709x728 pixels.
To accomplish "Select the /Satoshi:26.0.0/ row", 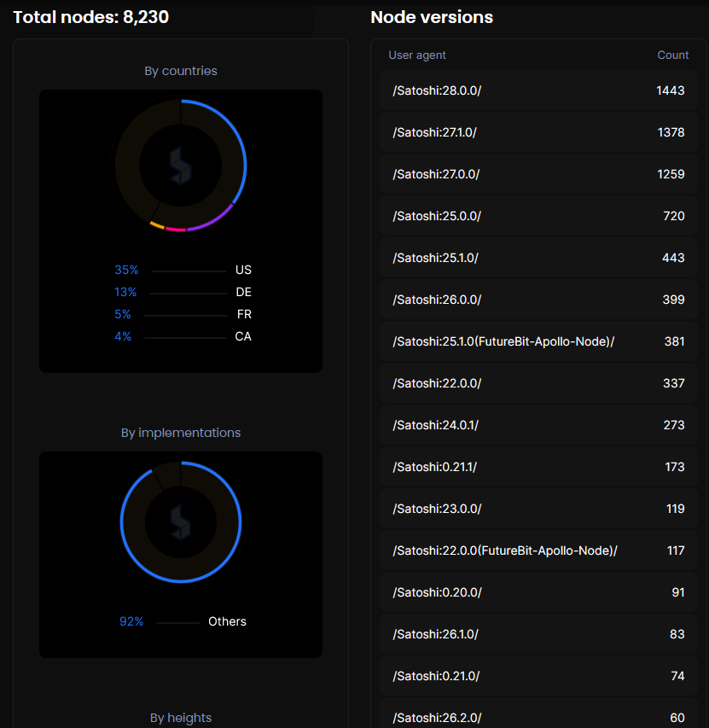I will point(538,300).
